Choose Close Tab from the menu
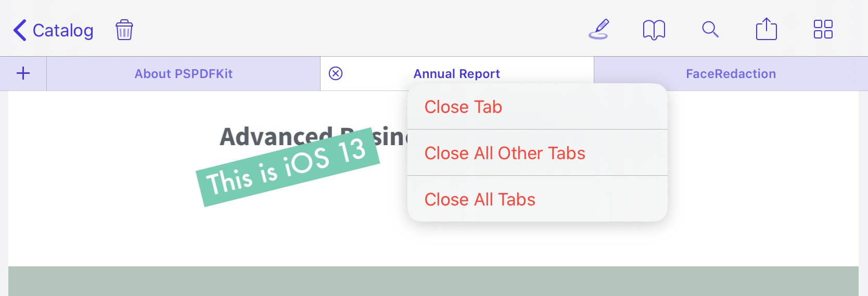The height and width of the screenshot is (296, 868). (x=538, y=107)
